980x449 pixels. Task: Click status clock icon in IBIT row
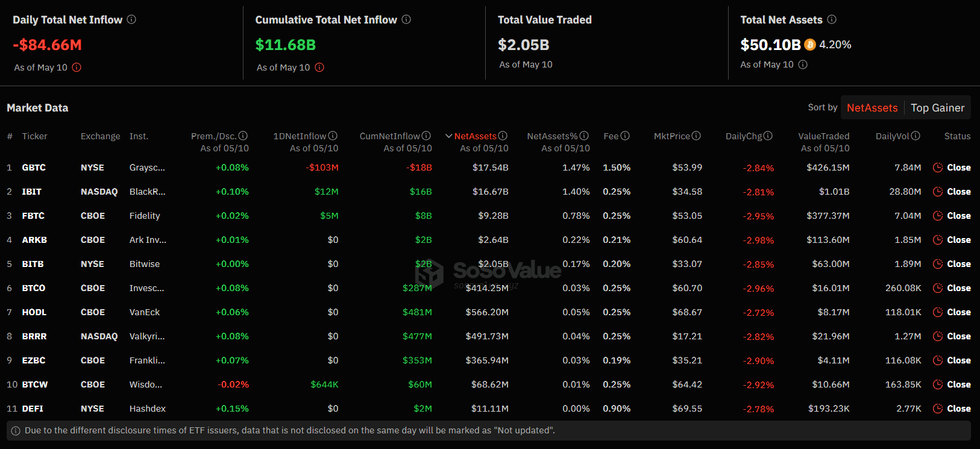click(x=938, y=192)
